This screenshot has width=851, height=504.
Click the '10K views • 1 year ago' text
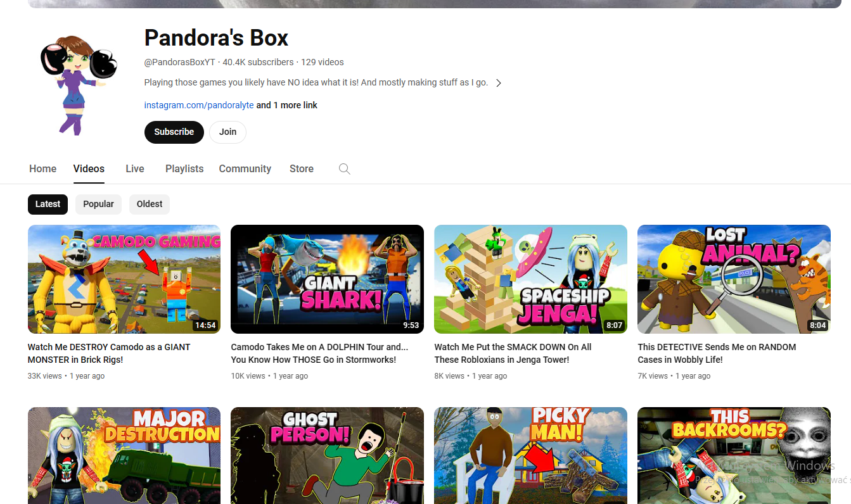click(x=269, y=376)
